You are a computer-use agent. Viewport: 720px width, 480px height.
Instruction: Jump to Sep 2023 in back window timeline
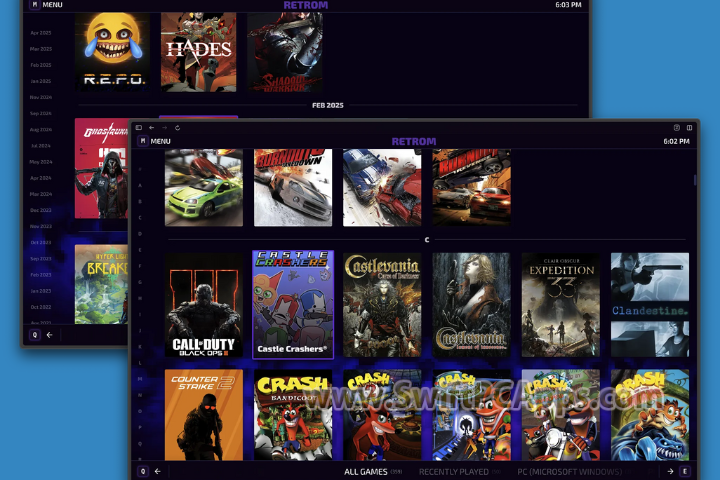click(41, 259)
